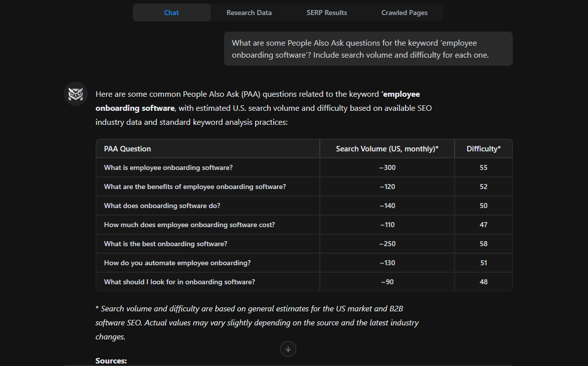Click the owl assistant avatar icon
The image size is (588, 366).
[75, 94]
